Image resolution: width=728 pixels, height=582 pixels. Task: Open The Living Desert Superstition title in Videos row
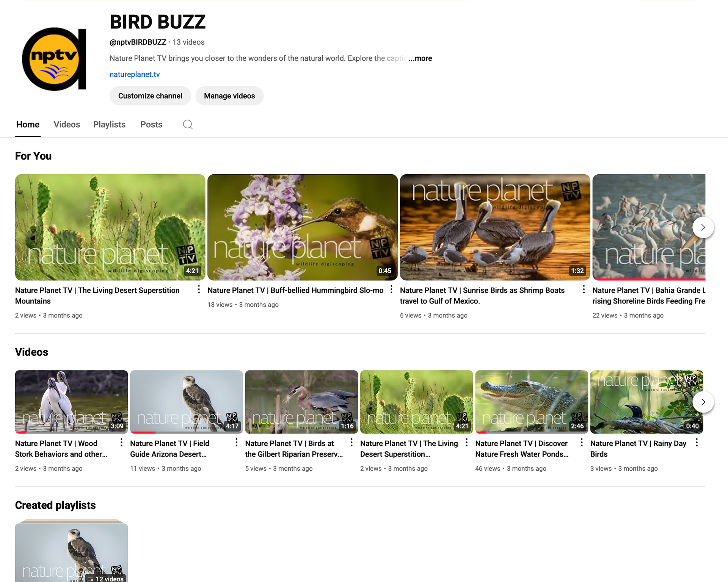(x=409, y=449)
